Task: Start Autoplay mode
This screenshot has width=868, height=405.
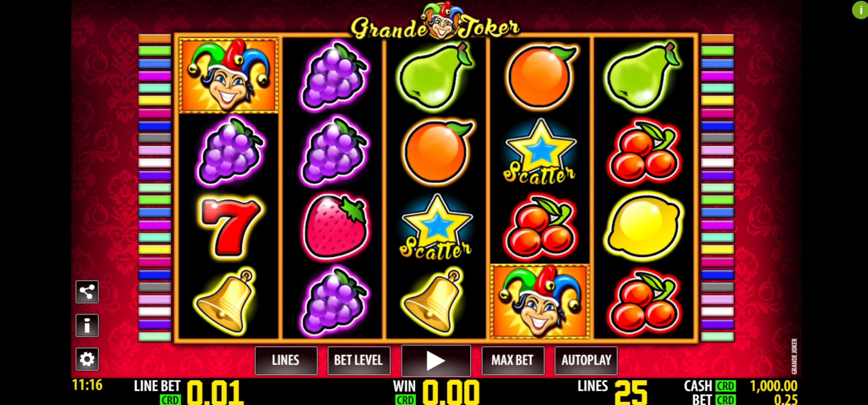Action: coord(586,360)
